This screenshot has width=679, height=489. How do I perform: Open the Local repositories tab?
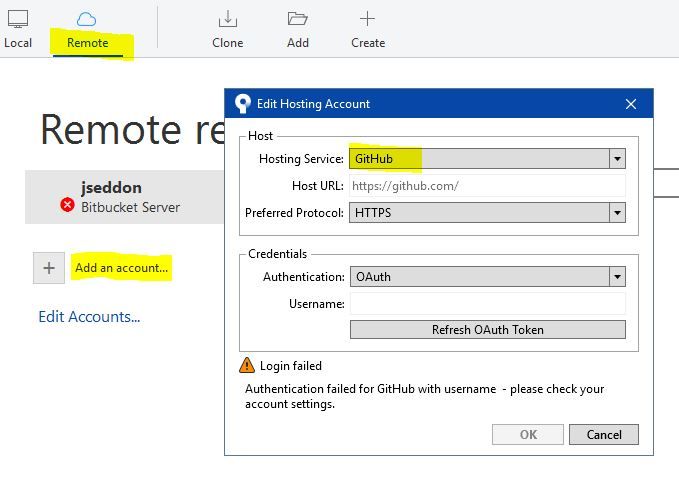pyautogui.click(x=18, y=29)
